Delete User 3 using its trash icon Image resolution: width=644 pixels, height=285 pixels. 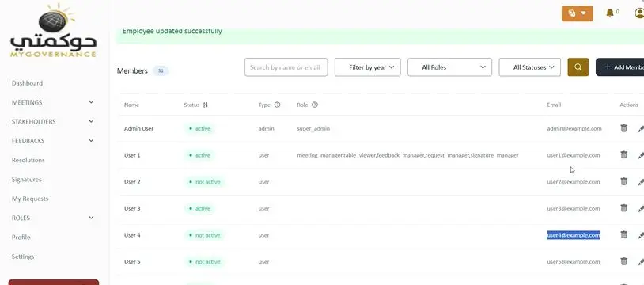coord(623,208)
